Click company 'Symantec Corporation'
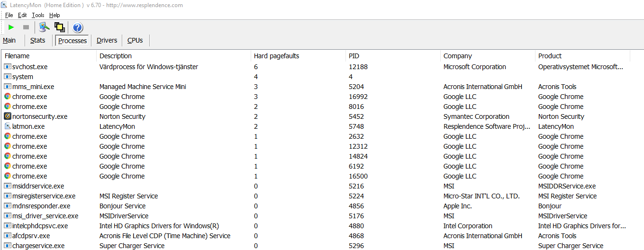The width and height of the screenshot is (644, 250). click(476, 116)
